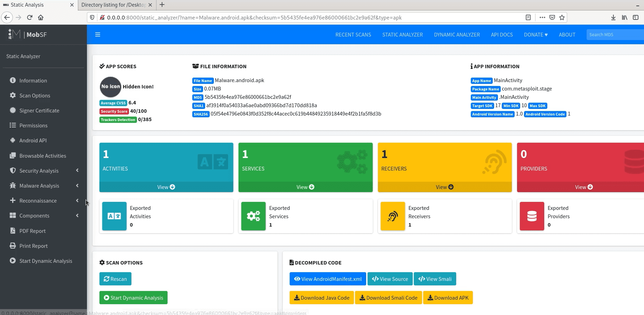Click the Signer Certificate icon in sidebar

13,110
